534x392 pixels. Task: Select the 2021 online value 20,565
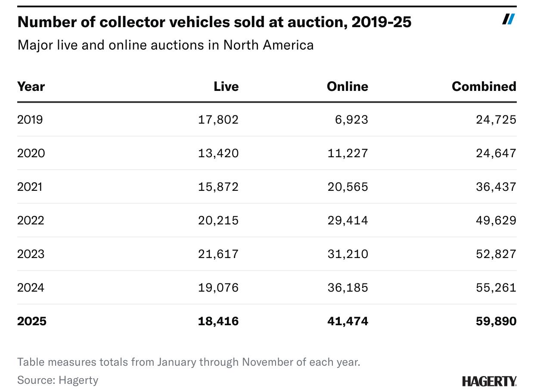(348, 187)
